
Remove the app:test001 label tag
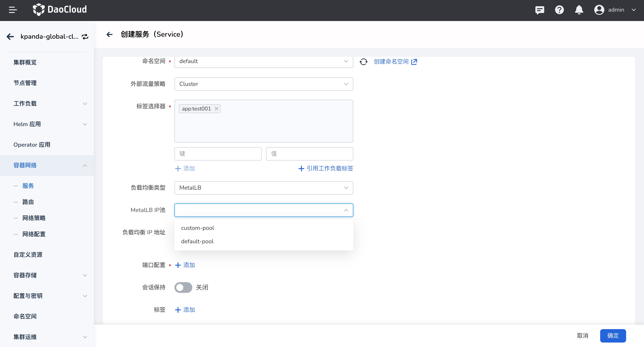[x=216, y=108]
